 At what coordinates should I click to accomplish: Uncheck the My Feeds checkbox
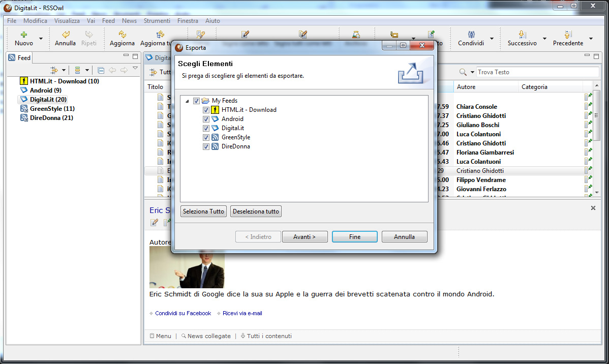click(x=197, y=101)
